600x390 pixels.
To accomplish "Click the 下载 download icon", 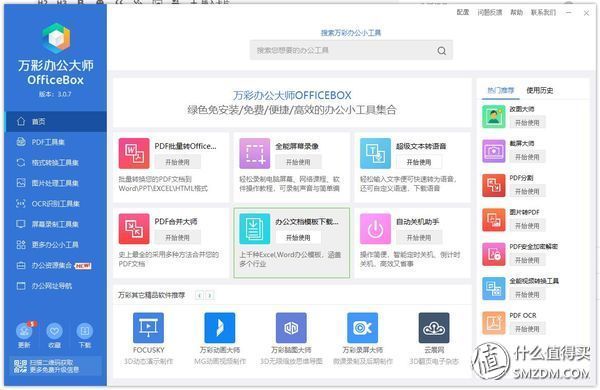I will 85,331.
